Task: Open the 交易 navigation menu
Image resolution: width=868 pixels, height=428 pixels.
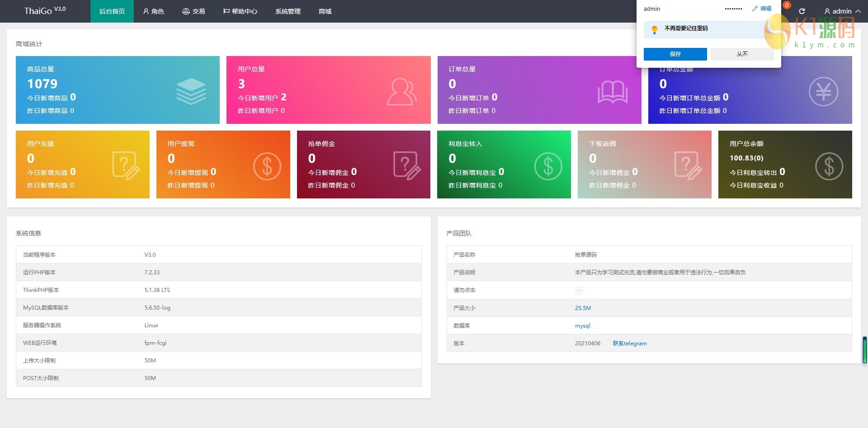Action: tap(193, 11)
